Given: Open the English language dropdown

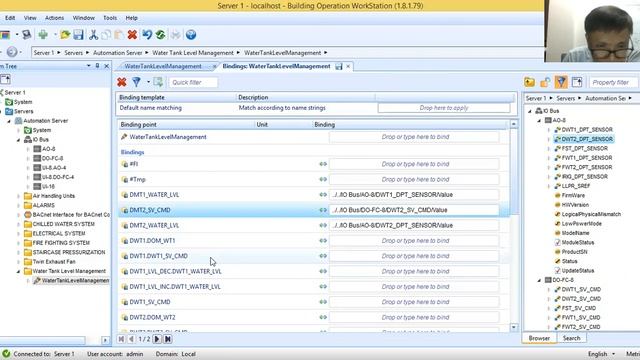Looking at the screenshot, I should tap(613, 354).
